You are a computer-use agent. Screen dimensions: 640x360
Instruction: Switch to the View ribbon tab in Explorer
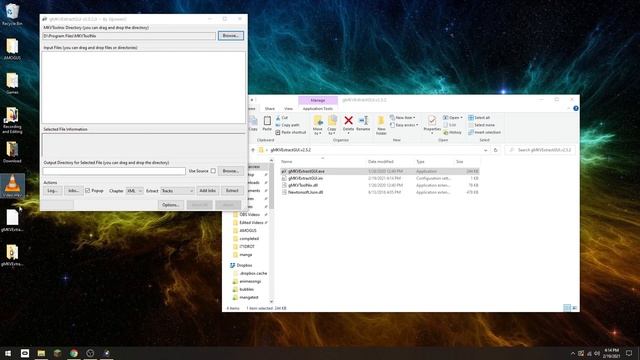coord(288,109)
